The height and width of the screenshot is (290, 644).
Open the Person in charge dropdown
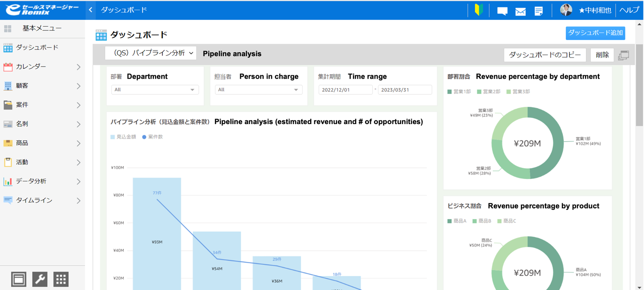tap(258, 89)
